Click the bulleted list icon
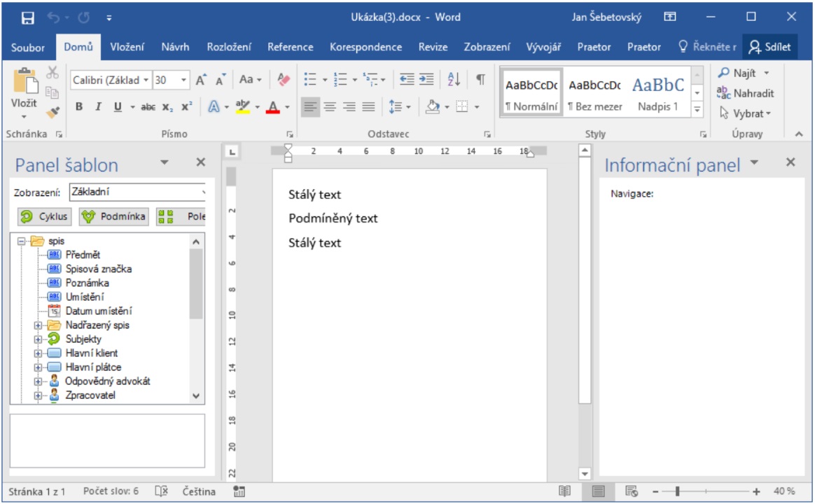The width and height of the screenshot is (815, 504). (310, 80)
